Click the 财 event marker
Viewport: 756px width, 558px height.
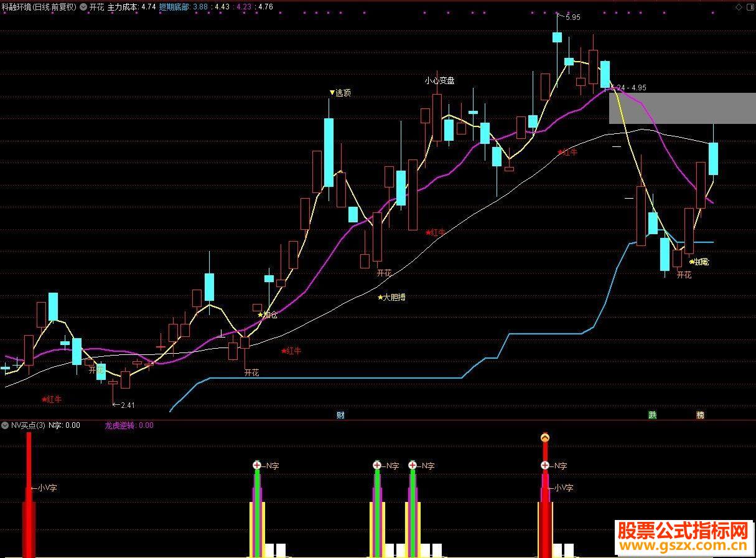pyautogui.click(x=340, y=415)
